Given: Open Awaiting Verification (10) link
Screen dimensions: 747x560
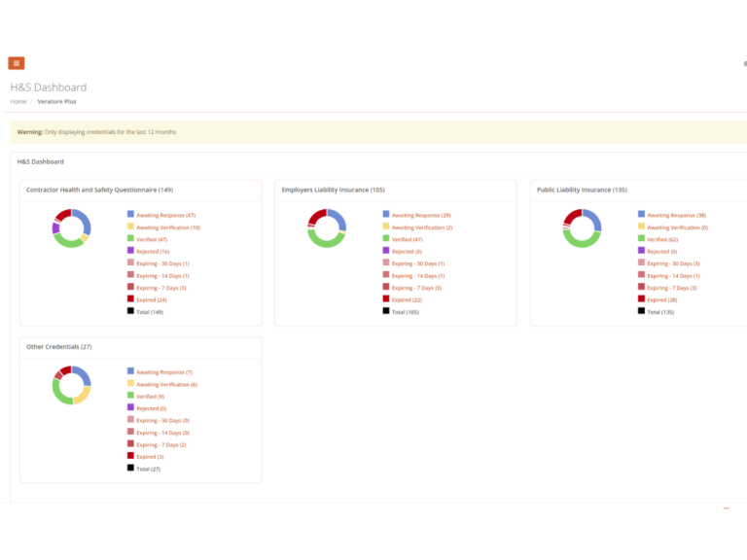Looking at the screenshot, I should [x=168, y=227].
